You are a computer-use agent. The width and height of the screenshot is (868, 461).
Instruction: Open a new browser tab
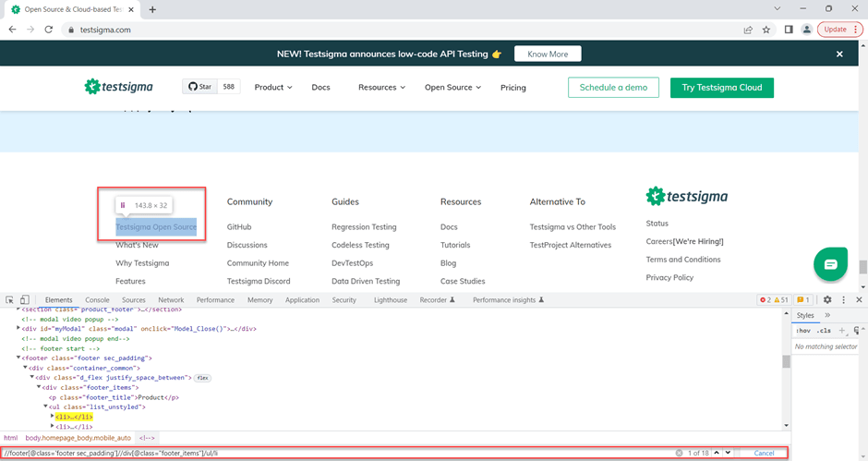click(152, 9)
